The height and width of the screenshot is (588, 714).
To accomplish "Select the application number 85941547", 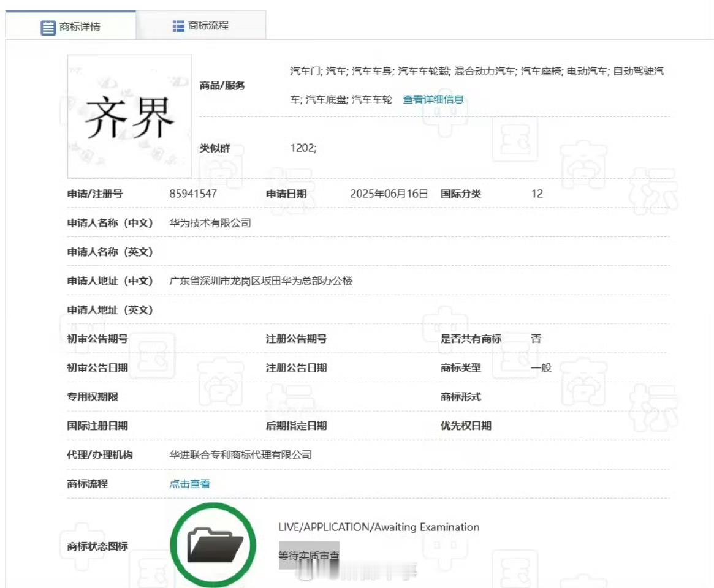I will (192, 194).
